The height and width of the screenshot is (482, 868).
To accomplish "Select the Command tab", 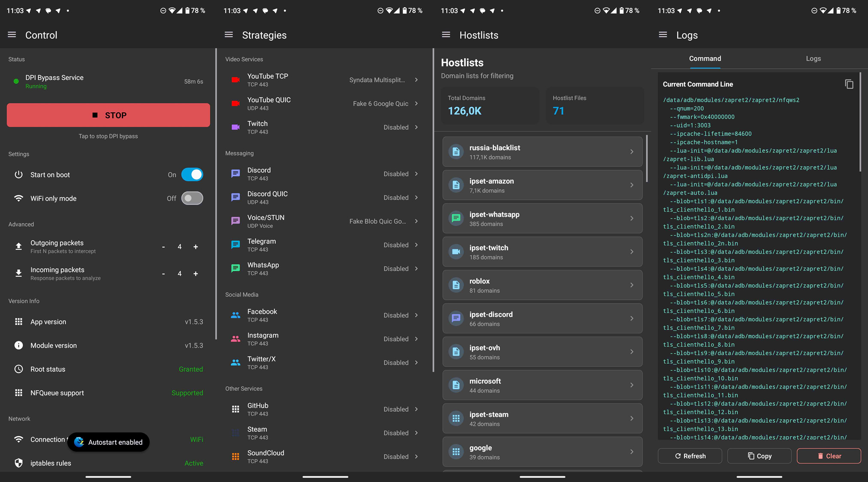I will pos(705,58).
